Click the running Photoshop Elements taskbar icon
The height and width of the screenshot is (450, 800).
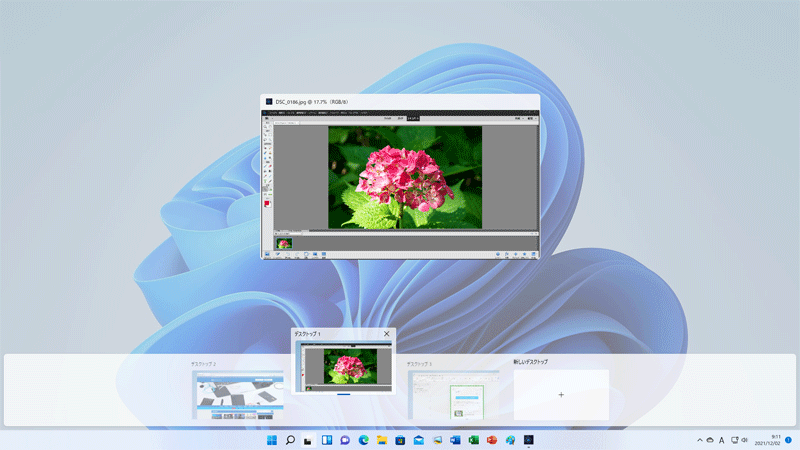point(529,440)
